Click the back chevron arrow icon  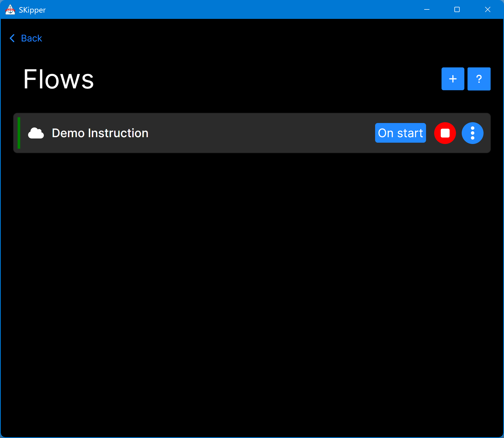click(x=12, y=38)
